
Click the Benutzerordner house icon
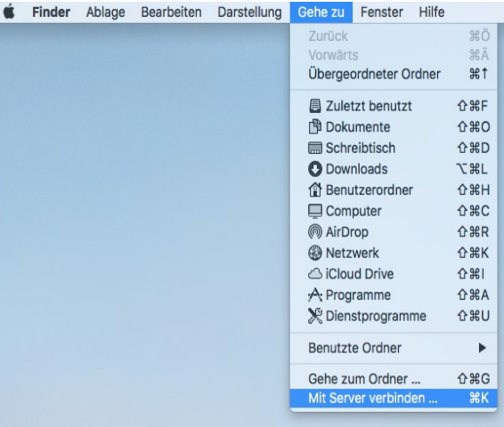(x=314, y=189)
